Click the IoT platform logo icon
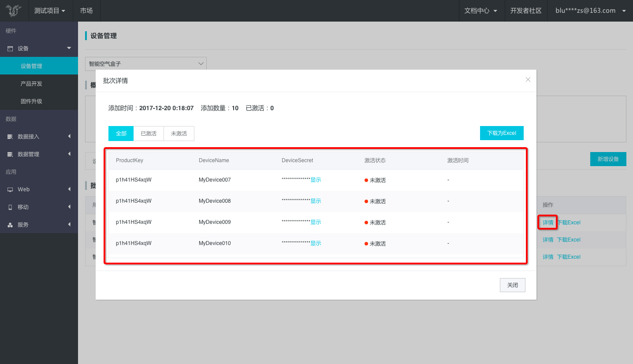The height and width of the screenshot is (364, 633). point(14,11)
